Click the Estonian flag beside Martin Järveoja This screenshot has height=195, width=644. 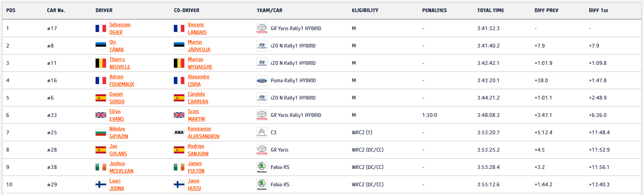[179, 46]
